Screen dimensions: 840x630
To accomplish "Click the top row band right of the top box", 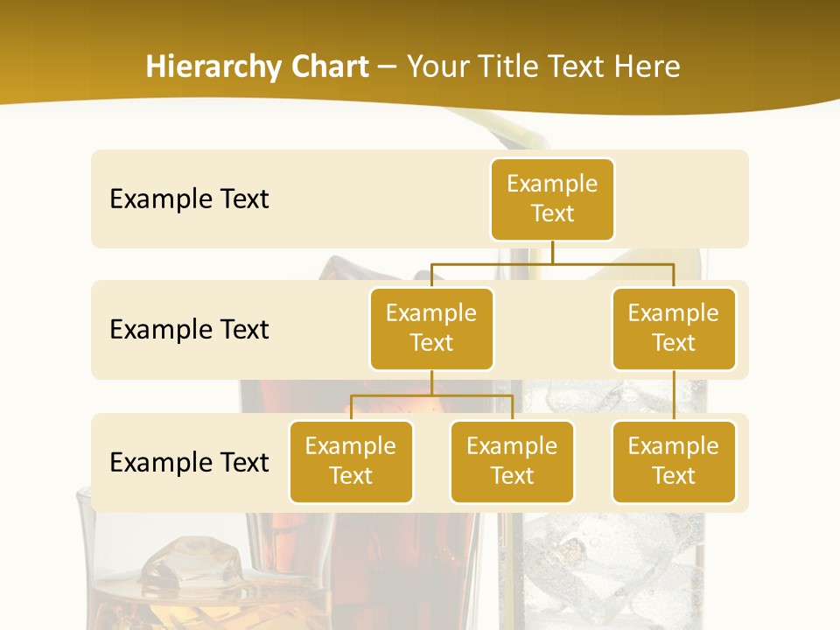I will point(682,199).
